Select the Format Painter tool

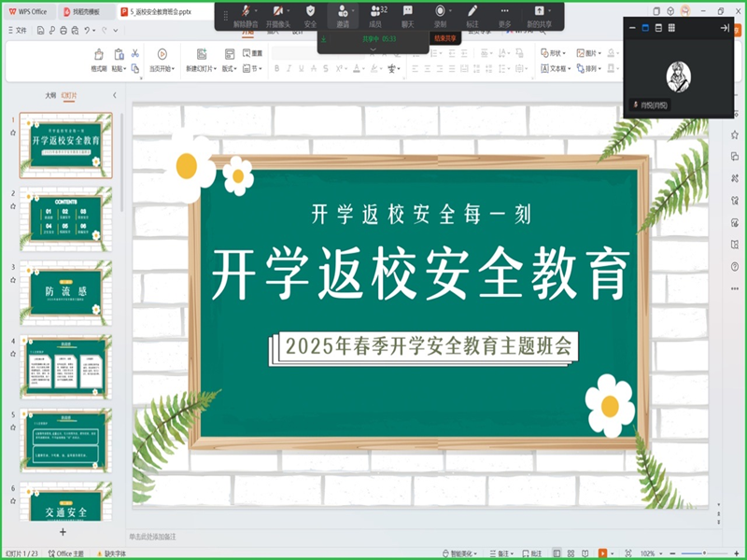[x=100, y=61]
